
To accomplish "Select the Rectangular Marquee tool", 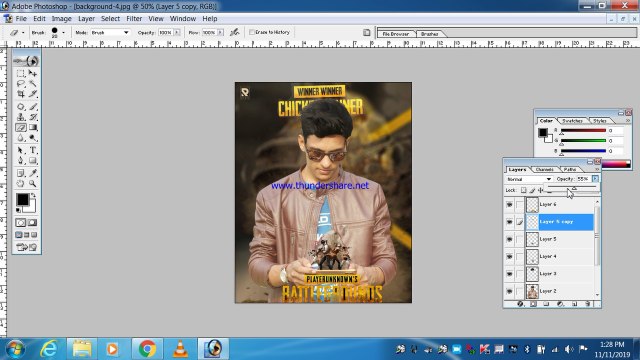I will 20,73.
